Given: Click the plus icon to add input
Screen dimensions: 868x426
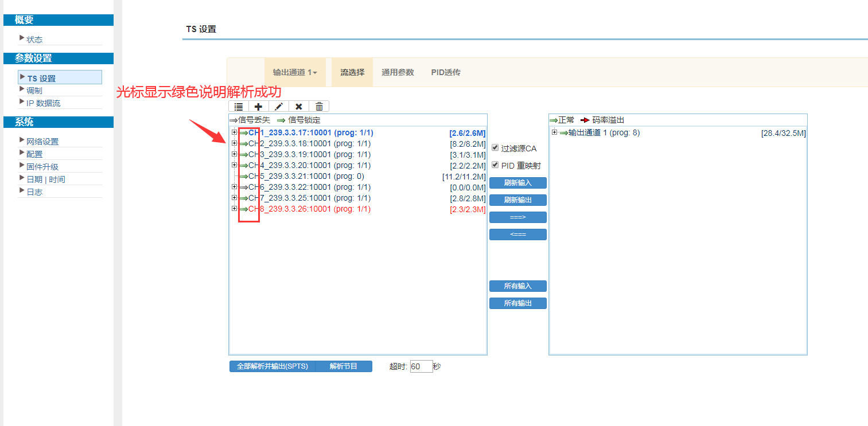Looking at the screenshot, I should point(259,107).
